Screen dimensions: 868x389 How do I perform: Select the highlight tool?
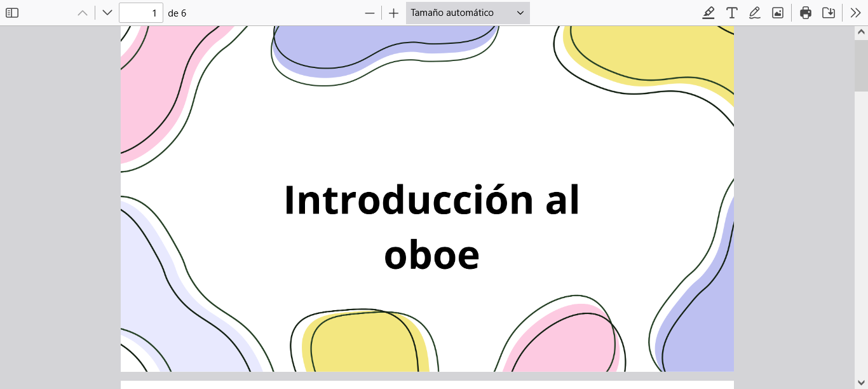[x=709, y=13]
